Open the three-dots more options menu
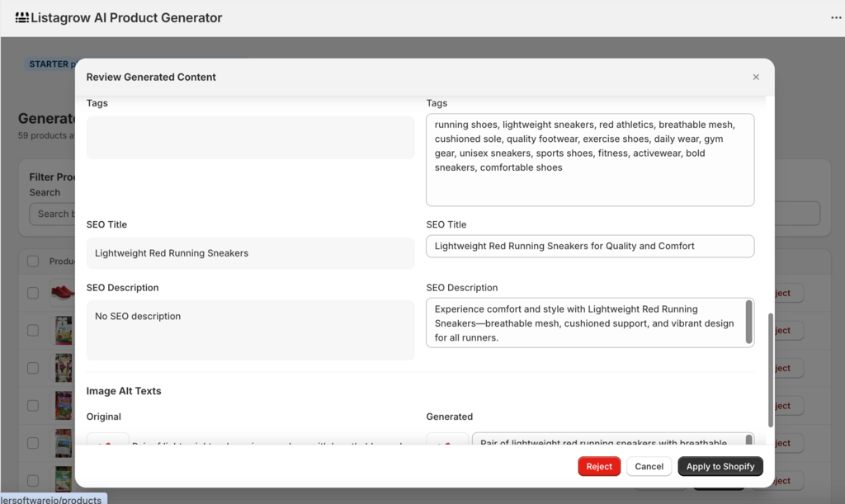845x504 pixels. pos(836,18)
